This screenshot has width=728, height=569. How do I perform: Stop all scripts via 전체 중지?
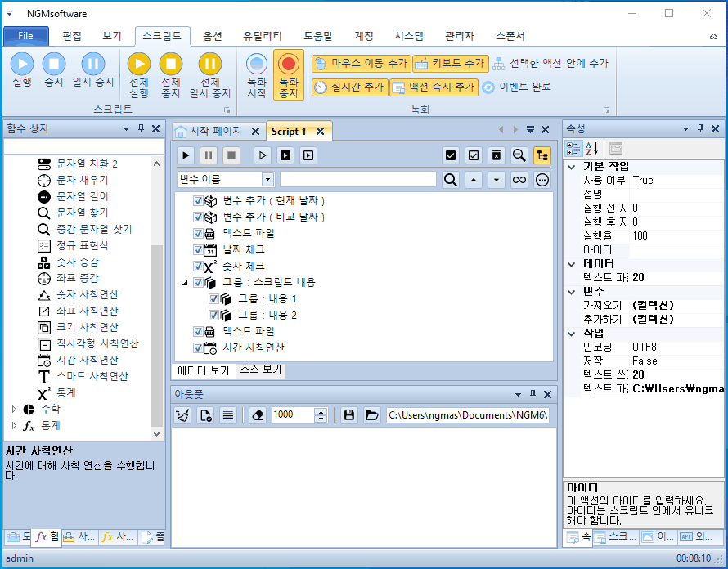tap(170, 75)
